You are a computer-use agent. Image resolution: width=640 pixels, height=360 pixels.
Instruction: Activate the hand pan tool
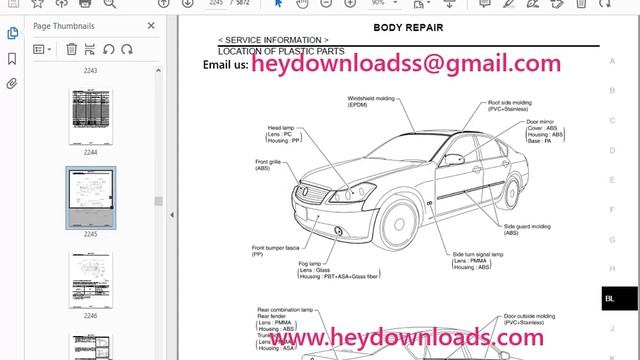coord(302,4)
